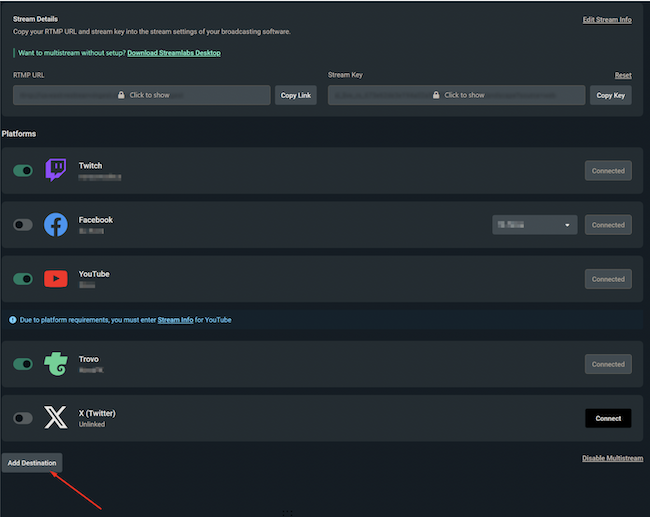Turn off the YouTube toggle
The width and height of the screenshot is (650, 517).
tap(23, 279)
